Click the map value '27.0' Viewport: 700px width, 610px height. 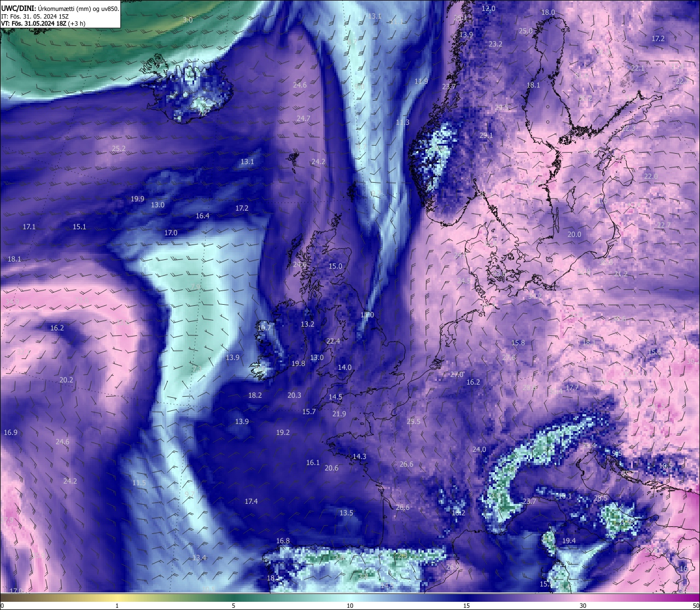coord(457,374)
